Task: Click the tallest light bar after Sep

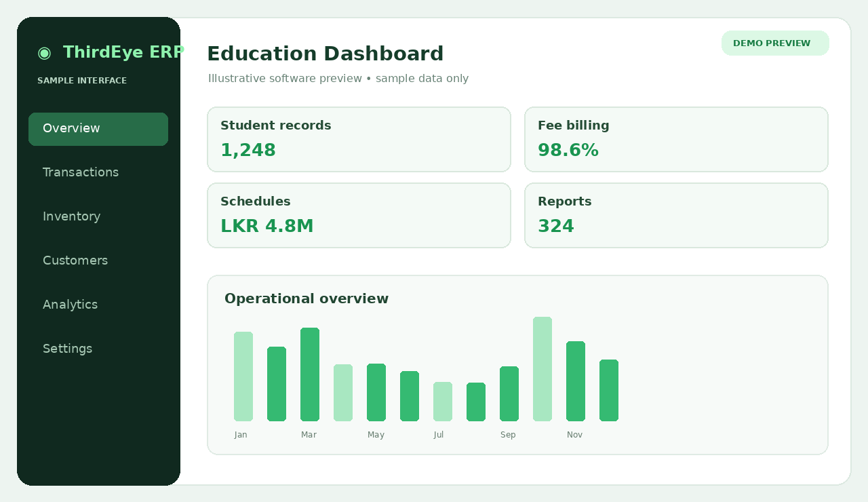Action: [x=542, y=369]
